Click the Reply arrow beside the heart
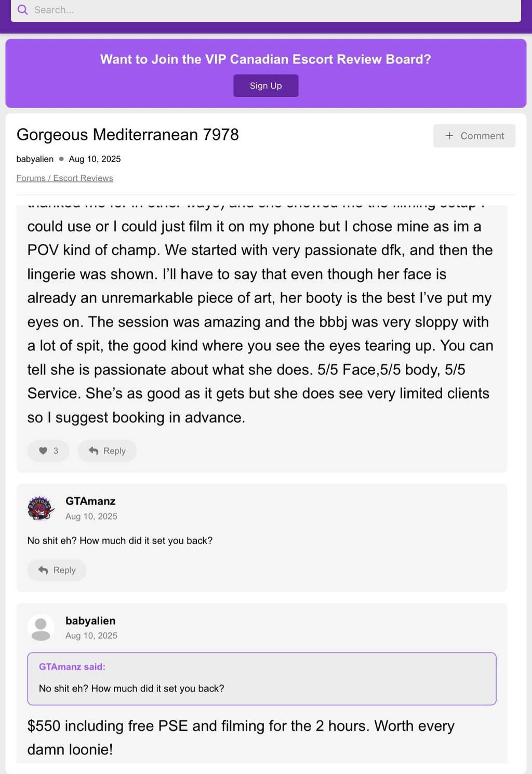The height and width of the screenshot is (774, 532). [94, 451]
